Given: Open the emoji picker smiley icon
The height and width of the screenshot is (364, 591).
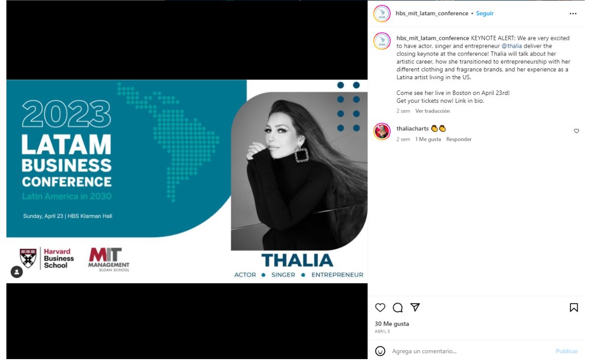Looking at the screenshot, I should (380, 351).
